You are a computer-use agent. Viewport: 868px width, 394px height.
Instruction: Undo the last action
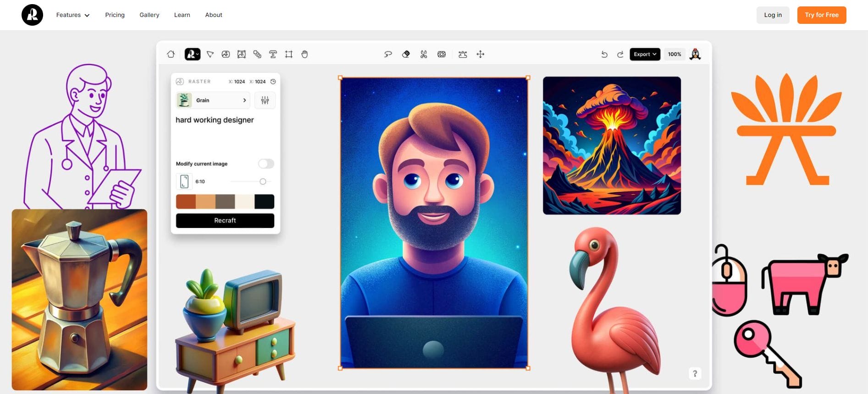[604, 54]
